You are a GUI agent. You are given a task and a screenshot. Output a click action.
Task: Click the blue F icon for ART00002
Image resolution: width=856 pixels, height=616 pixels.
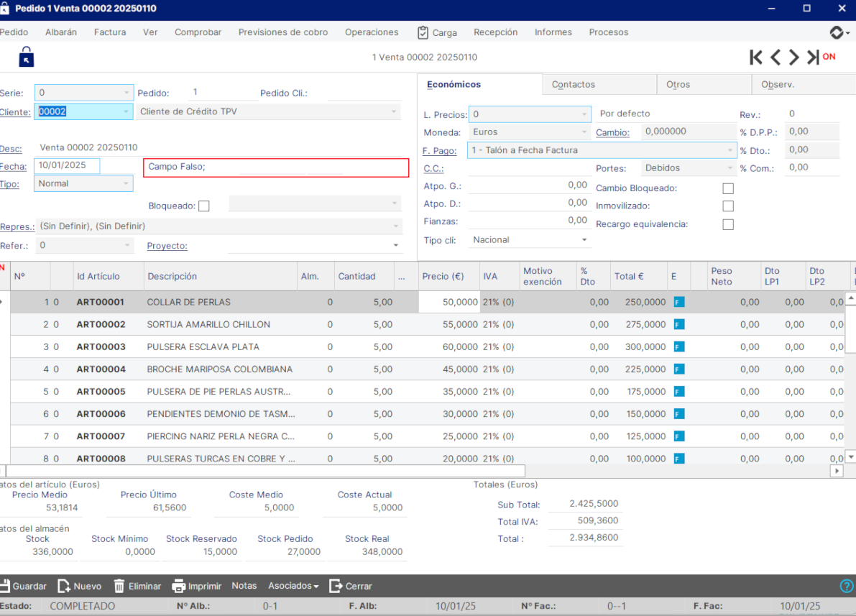pos(679,324)
